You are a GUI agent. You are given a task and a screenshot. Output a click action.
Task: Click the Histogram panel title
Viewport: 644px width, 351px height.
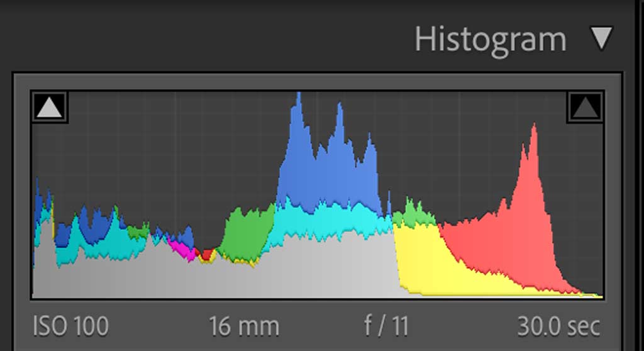click(x=490, y=40)
